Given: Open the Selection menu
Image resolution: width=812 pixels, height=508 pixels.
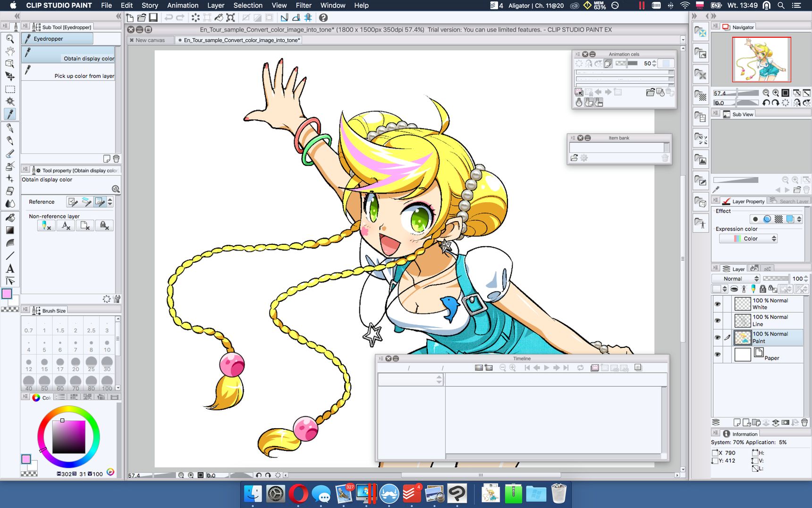Looking at the screenshot, I should tap(248, 5).
